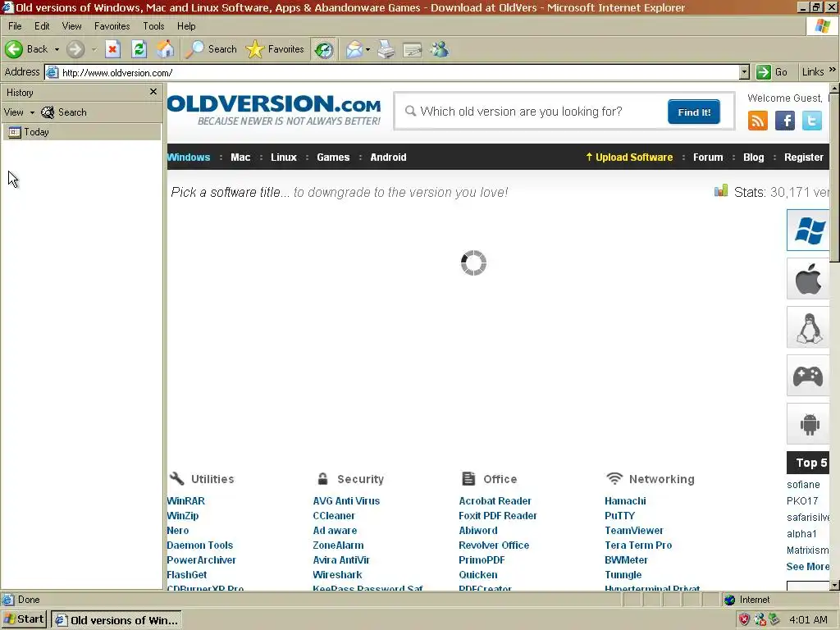Click the Forward arrow icon
The image size is (840, 630).
coord(75,49)
